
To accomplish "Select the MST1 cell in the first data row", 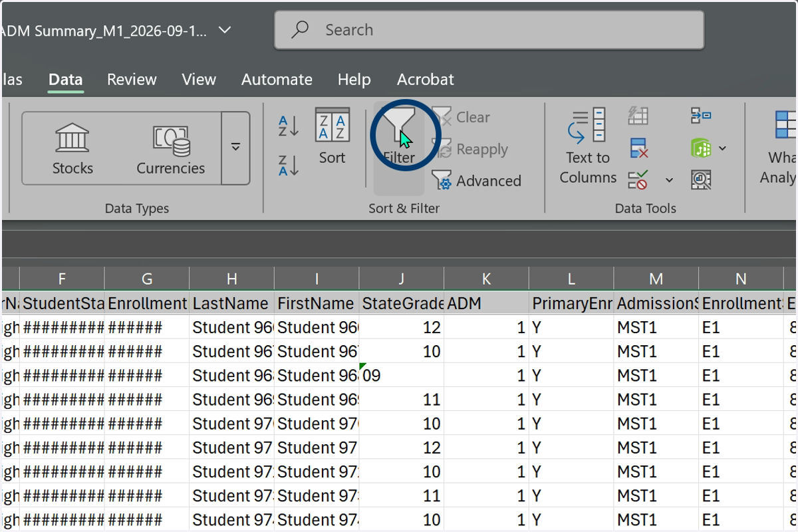I will (x=656, y=328).
